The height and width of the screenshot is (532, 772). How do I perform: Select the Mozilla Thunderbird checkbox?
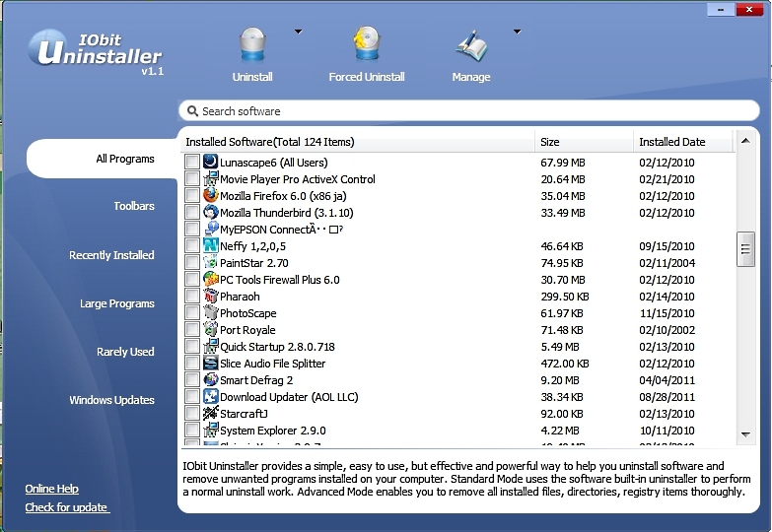(x=192, y=212)
